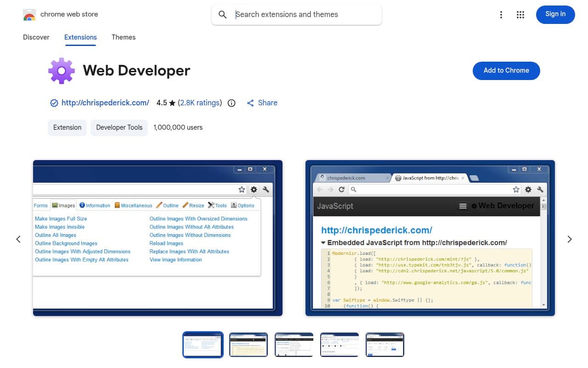588x368 pixels.
Task: Click the Add to Chrome button
Action: (x=506, y=70)
